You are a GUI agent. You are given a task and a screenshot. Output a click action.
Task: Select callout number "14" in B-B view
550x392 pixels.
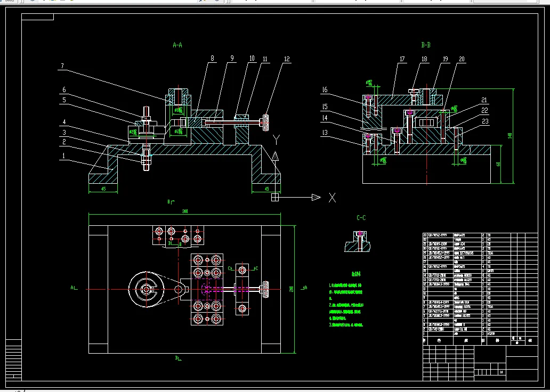[x=325, y=118]
